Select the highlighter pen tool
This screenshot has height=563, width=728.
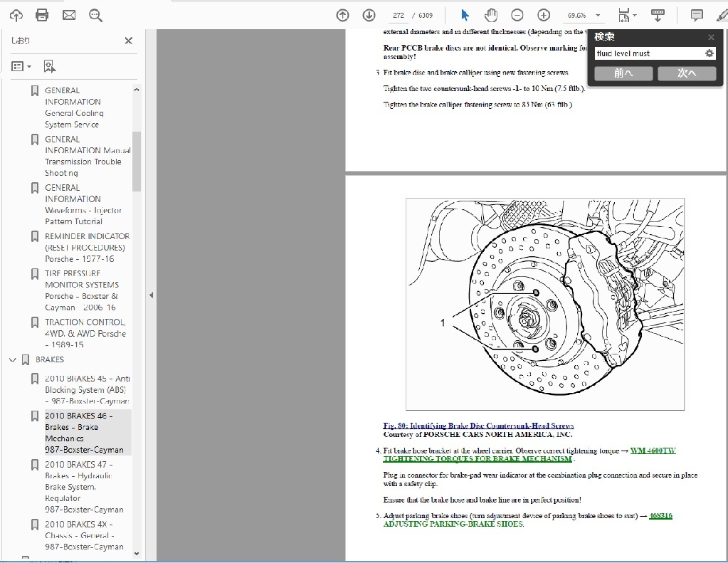[722, 16]
